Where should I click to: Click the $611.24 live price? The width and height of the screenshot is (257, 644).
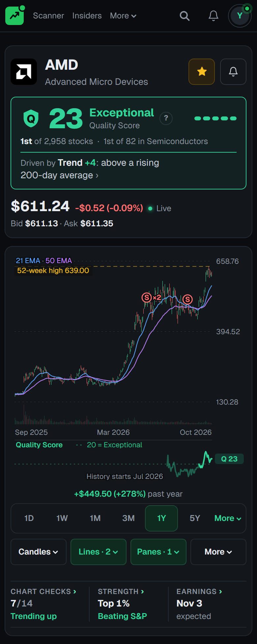pos(40,206)
